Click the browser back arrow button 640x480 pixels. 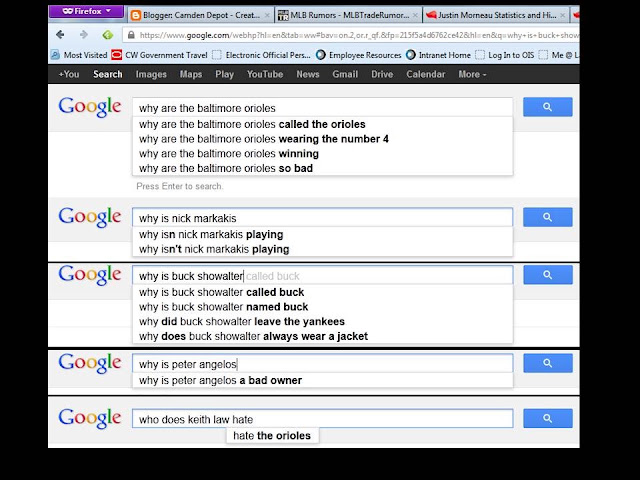coord(60,35)
